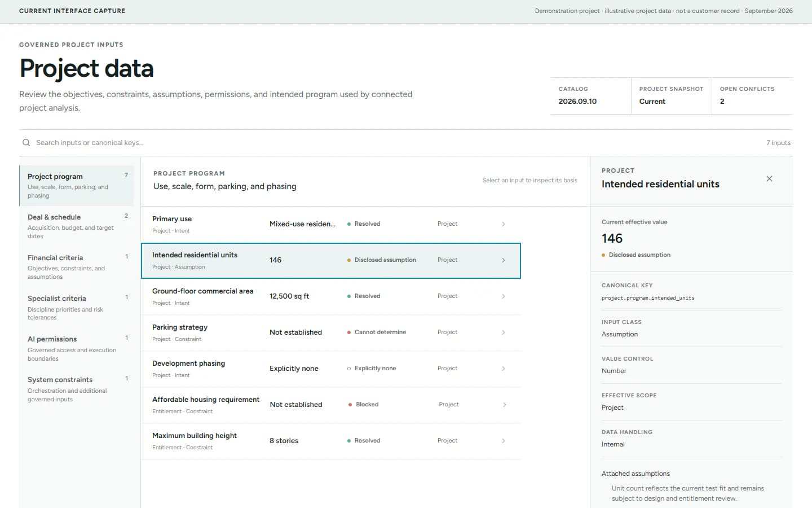Click the current effective value 146 in detail panel
This screenshot has width=812, height=508.
tap(612, 238)
